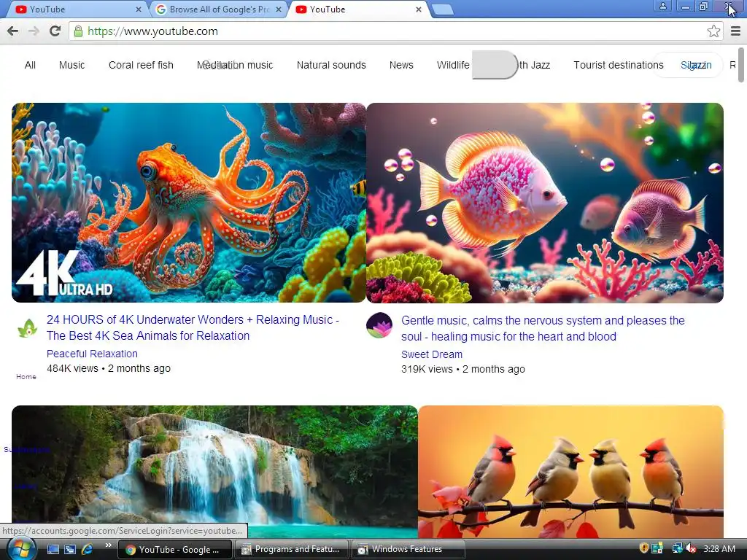Filter videos by Music chip
Viewport: 747px width, 560px height.
coord(72,65)
